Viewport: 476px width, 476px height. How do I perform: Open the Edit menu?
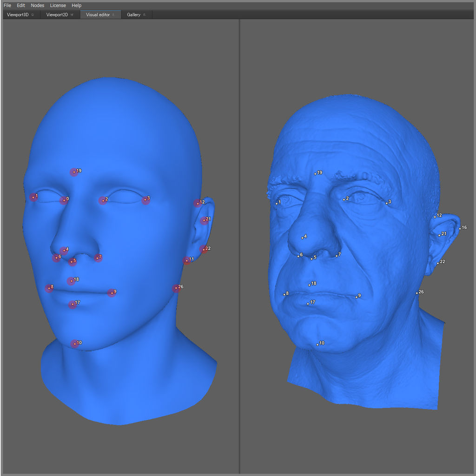[21, 6]
